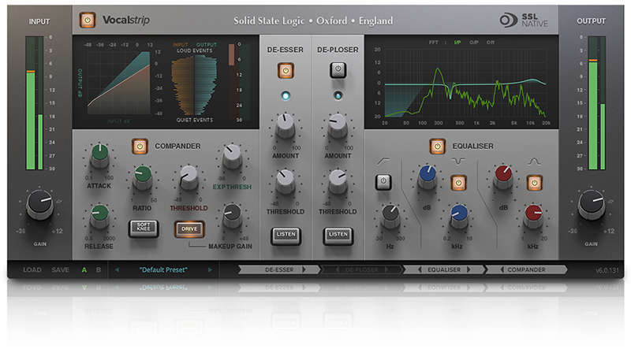Click the De-Ploser activity LED
This screenshot has width=631, height=364.
(338, 96)
